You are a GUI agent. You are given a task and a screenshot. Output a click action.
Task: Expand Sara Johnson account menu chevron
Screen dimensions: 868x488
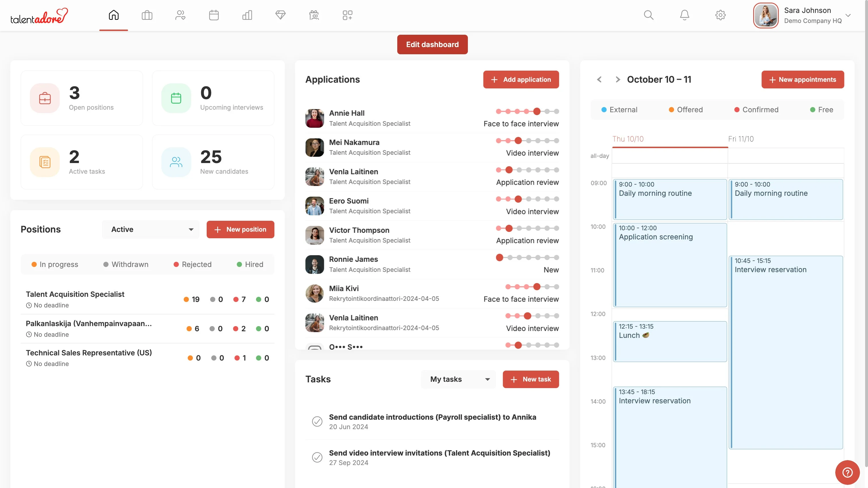(848, 16)
